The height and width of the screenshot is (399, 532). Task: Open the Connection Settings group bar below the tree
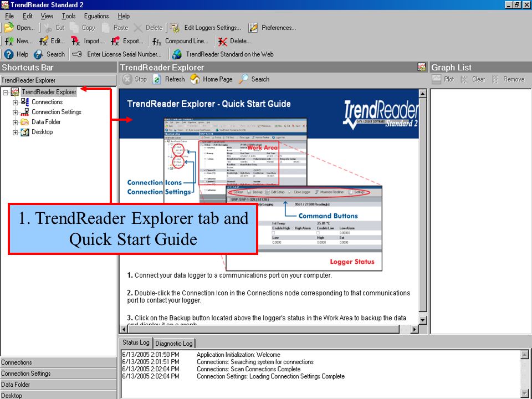[x=58, y=374]
